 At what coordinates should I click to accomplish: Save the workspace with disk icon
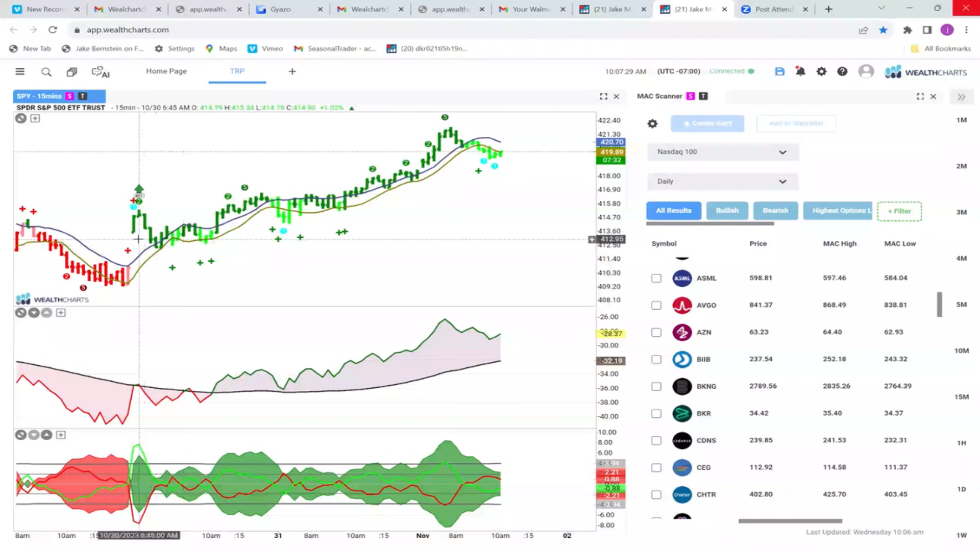[779, 71]
